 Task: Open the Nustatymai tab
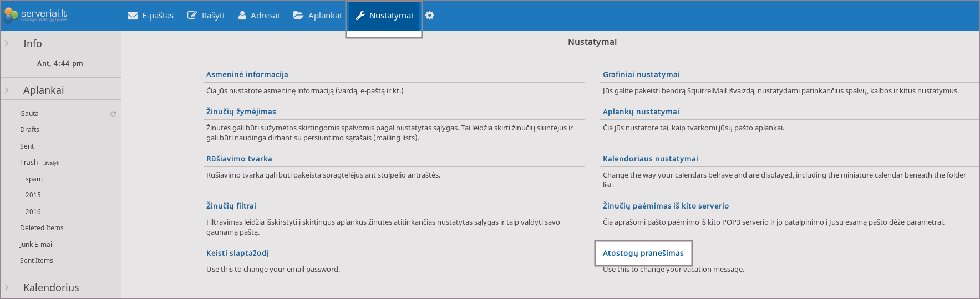pyautogui.click(x=390, y=16)
